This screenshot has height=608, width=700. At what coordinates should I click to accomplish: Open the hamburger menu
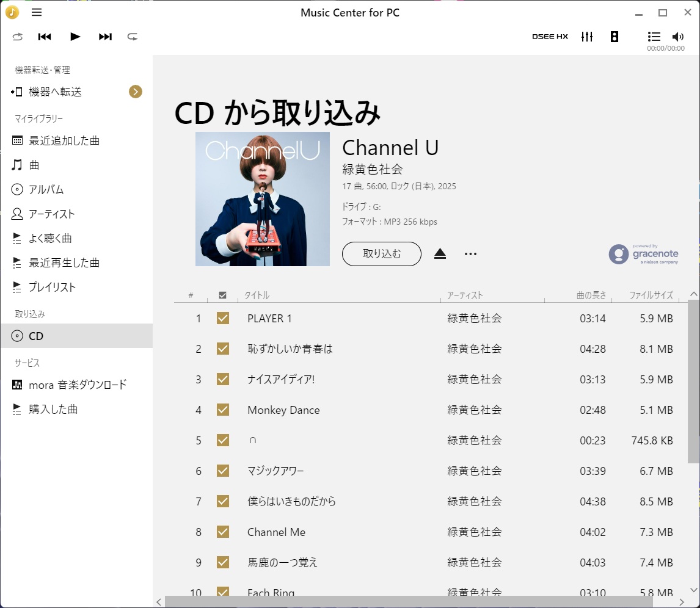(x=37, y=12)
